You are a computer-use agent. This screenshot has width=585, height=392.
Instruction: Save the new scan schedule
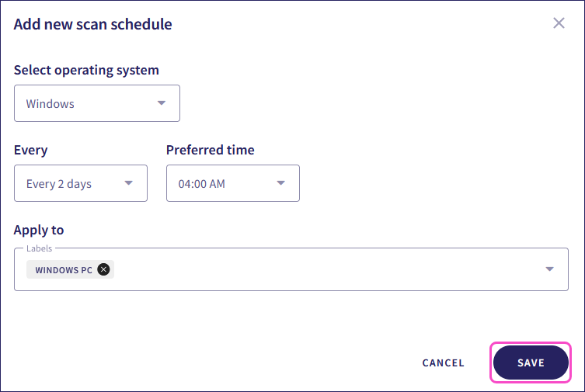[x=531, y=363]
